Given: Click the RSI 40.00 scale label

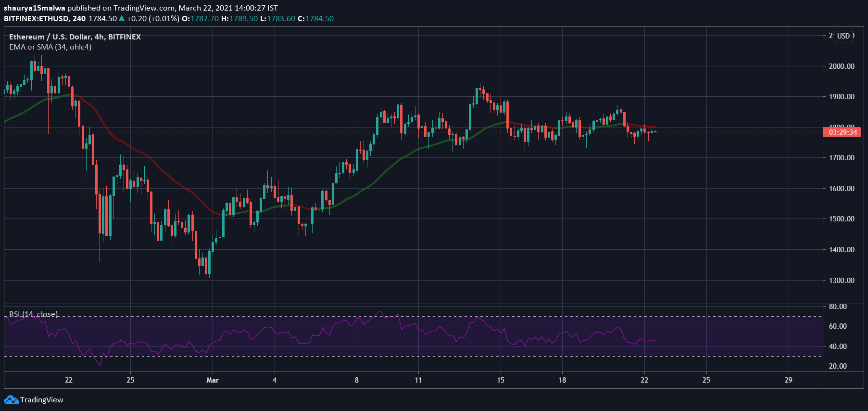Looking at the screenshot, I should (x=838, y=347).
